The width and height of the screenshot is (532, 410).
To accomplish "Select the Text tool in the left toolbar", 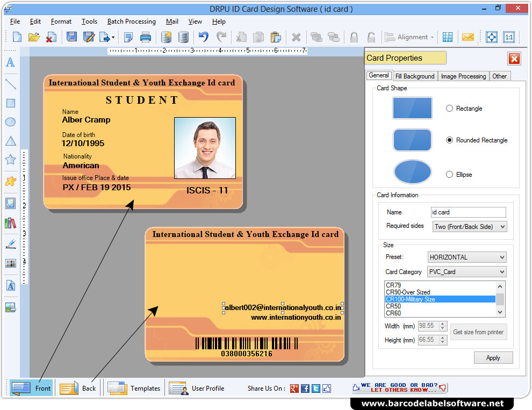I will (x=10, y=63).
